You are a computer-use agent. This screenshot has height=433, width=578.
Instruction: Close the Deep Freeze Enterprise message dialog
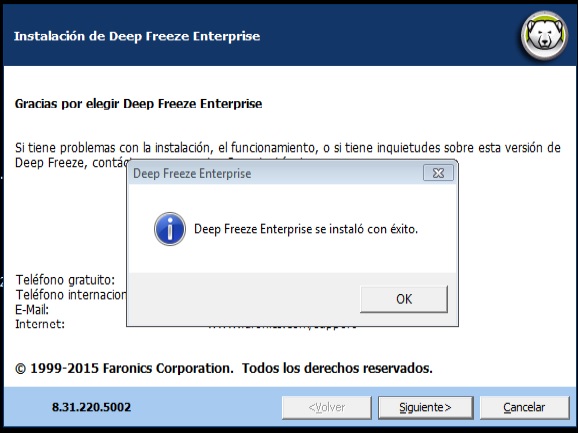438,173
